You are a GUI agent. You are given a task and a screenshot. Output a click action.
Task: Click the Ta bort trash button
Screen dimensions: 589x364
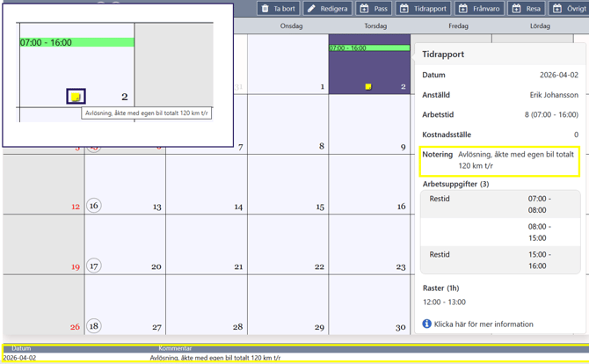[x=278, y=9]
